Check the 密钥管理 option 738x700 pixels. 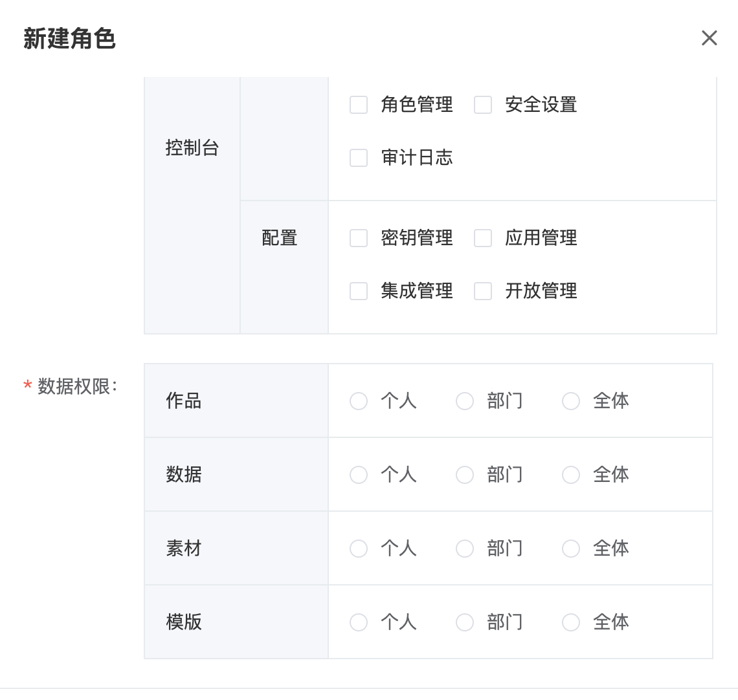[x=359, y=238]
